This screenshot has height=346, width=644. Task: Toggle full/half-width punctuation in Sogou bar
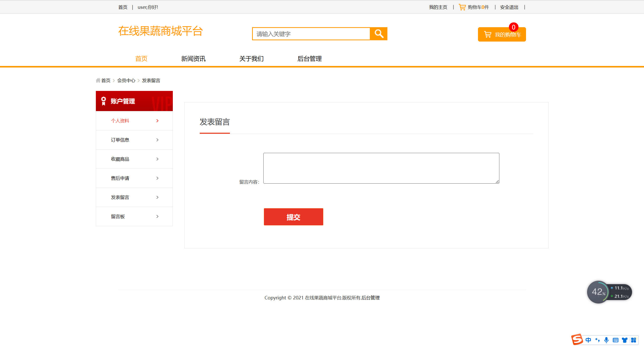597,340
